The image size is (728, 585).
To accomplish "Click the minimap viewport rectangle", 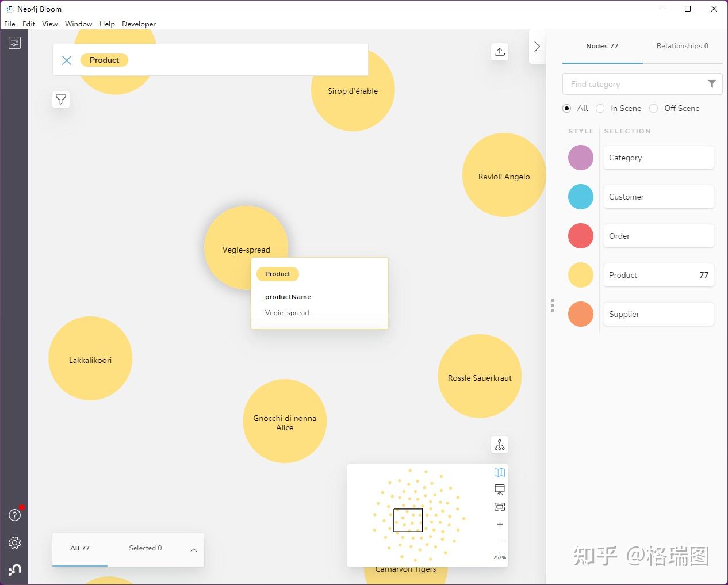I will point(408,520).
